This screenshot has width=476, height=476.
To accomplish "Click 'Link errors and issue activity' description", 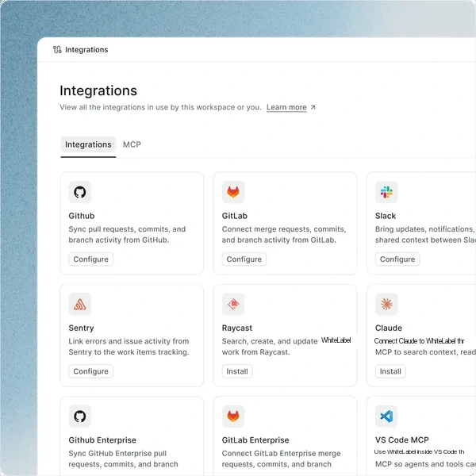I will pyautogui.click(x=129, y=347).
